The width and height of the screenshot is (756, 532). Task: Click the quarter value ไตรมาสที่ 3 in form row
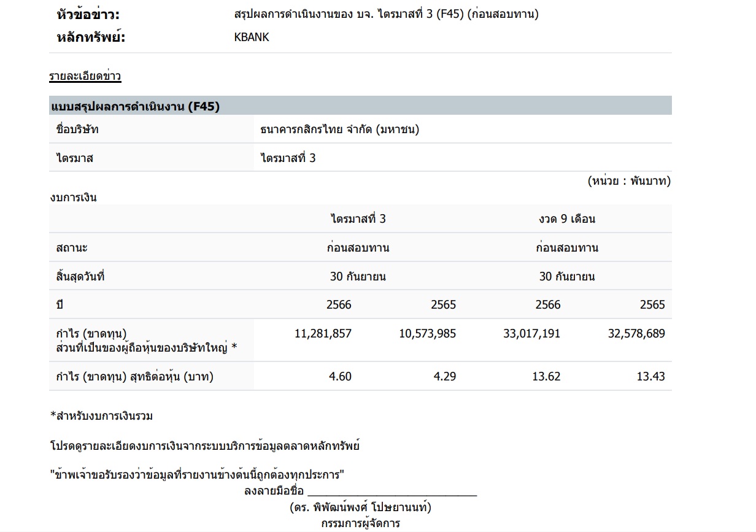coord(288,158)
